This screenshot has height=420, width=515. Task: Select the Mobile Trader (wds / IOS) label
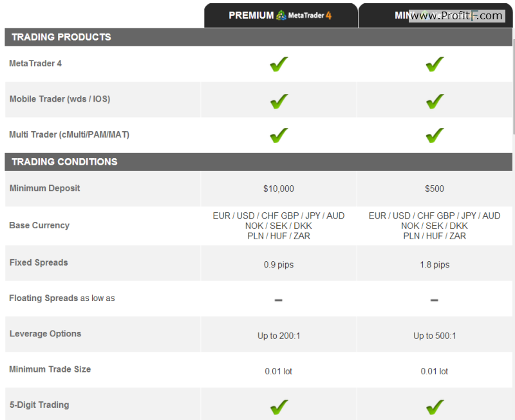coord(60,99)
